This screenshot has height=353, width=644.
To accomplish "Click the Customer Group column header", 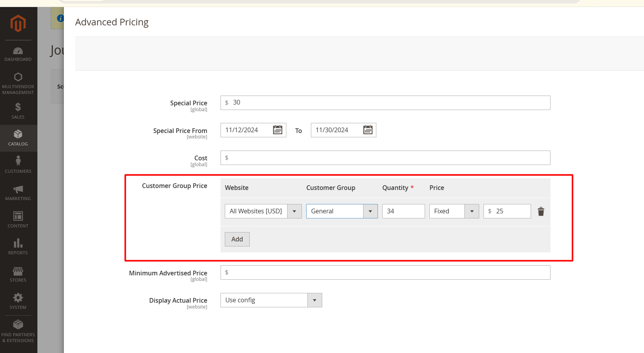I will click(x=331, y=188).
